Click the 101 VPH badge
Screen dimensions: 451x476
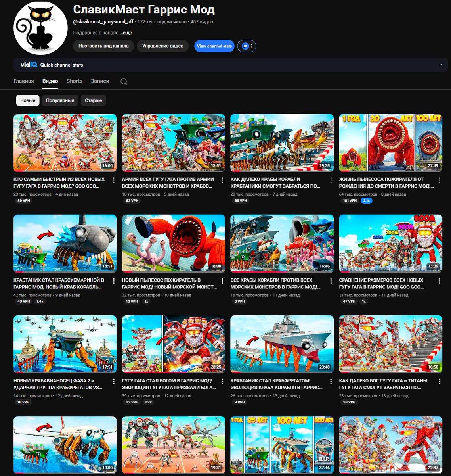click(x=350, y=201)
